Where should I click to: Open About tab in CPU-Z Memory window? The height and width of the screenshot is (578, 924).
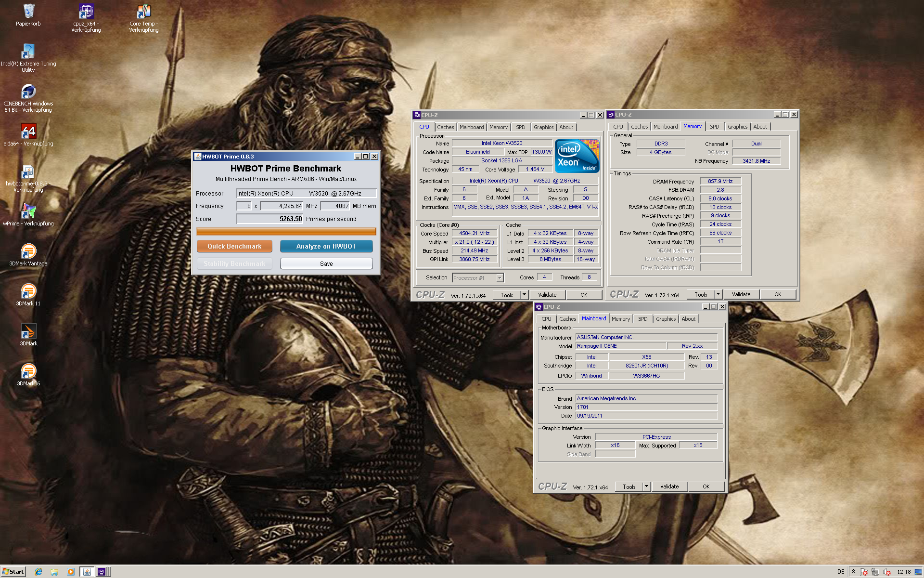(x=760, y=127)
